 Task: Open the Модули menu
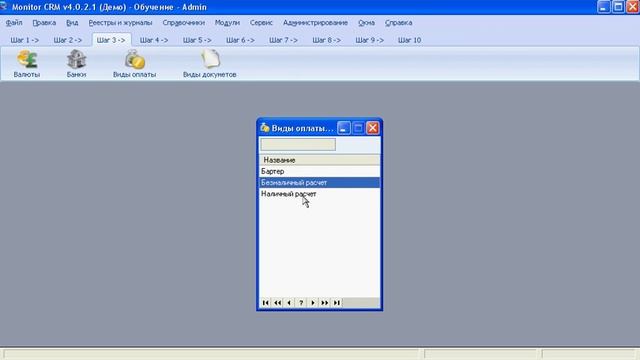tap(227, 23)
